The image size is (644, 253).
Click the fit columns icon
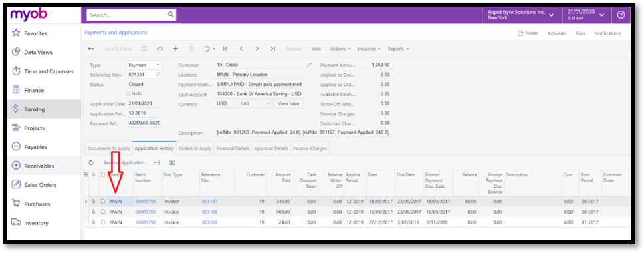[156, 163]
